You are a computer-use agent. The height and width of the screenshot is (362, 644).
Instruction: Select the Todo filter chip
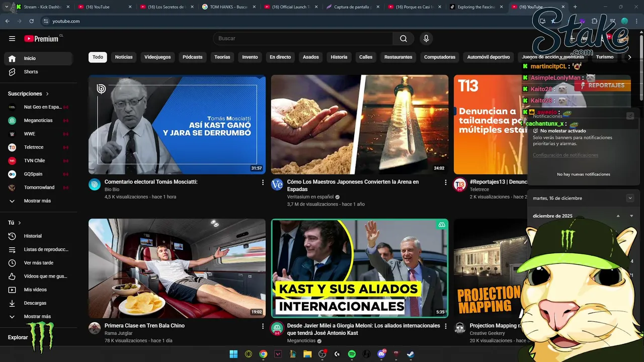coord(98,57)
